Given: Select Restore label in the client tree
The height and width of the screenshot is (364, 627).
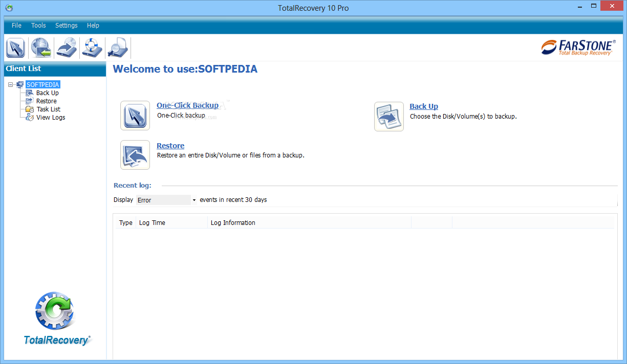Looking at the screenshot, I should click(47, 101).
